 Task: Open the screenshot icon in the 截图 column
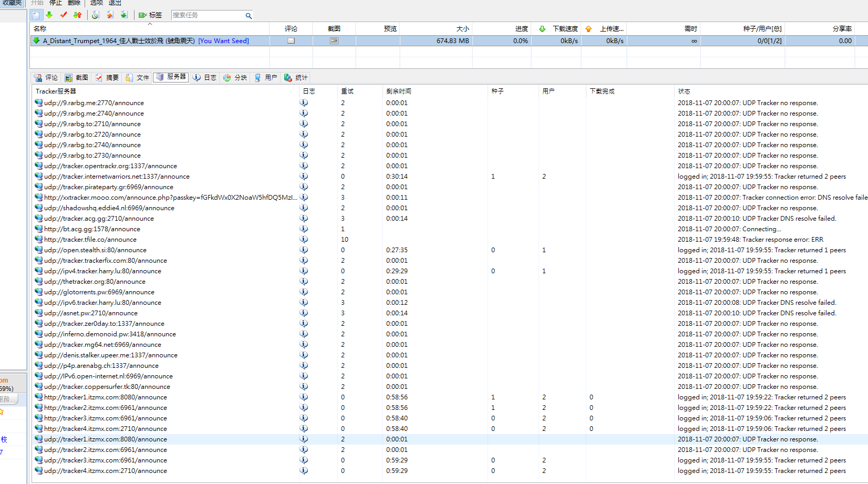pyautogui.click(x=334, y=40)
